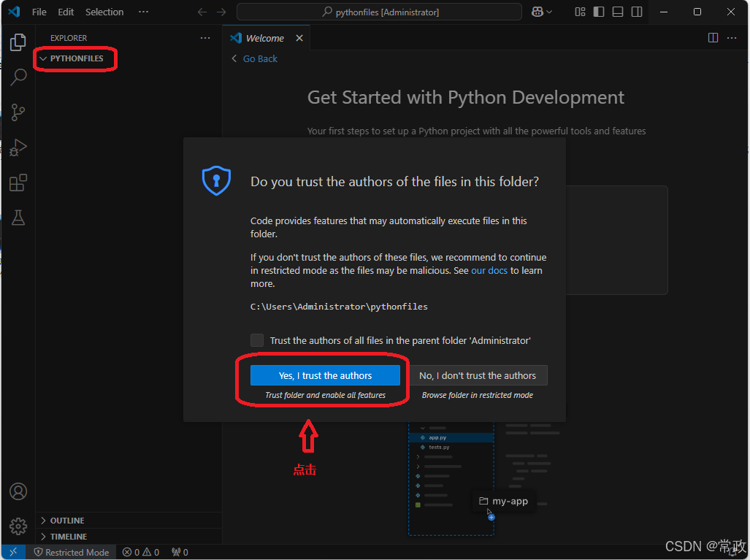The width and height of the screenshot is (750, 560).
Task: Open Explorer Views and More Actions ellipsis
Action: point(205,38)
